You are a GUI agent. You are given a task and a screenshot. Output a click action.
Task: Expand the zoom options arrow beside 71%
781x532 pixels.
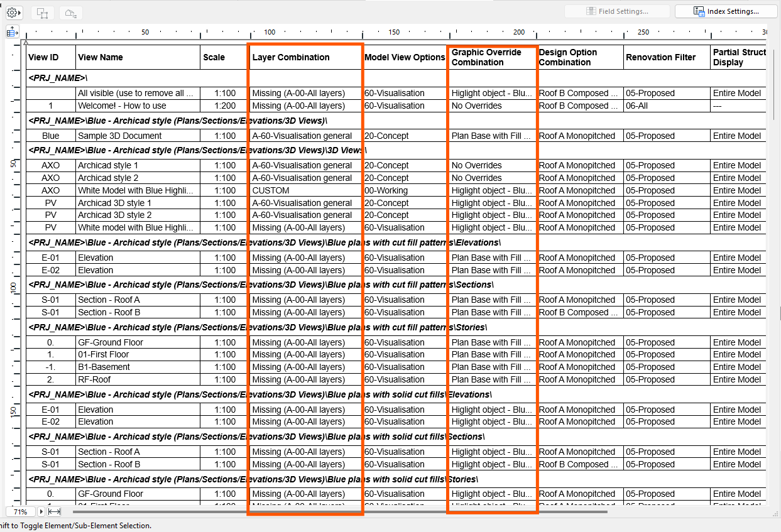pyautogui.click(x=41, y=512)
